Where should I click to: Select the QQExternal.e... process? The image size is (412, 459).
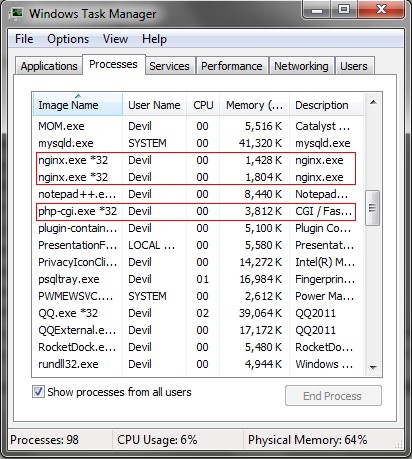(198, 330)
